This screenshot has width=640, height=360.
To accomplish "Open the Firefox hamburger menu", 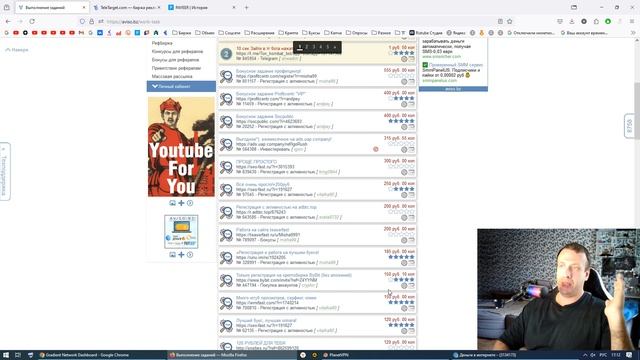I will click(x=632, y=21).
